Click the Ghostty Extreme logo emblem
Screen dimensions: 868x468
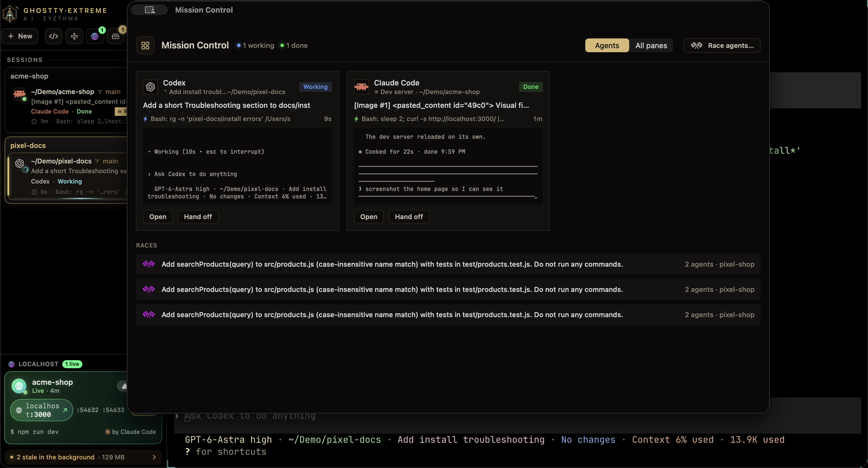pyautogui.click(x=10, y=14)
